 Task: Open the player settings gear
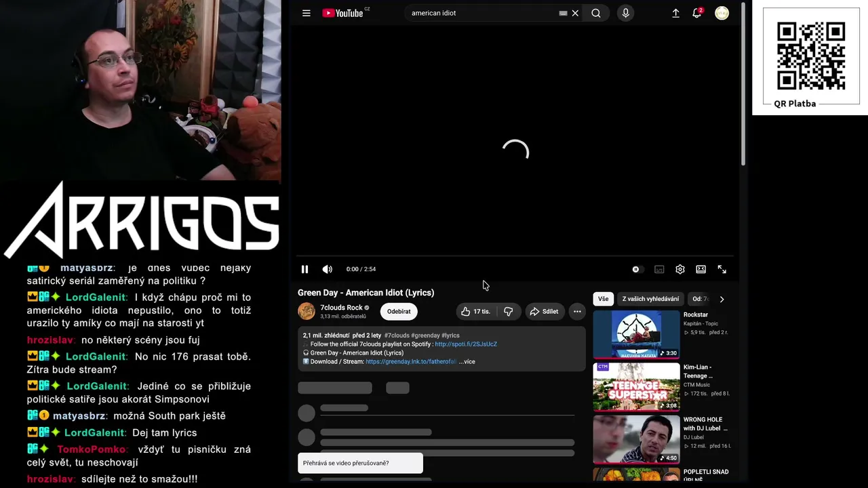pos(680,269)
